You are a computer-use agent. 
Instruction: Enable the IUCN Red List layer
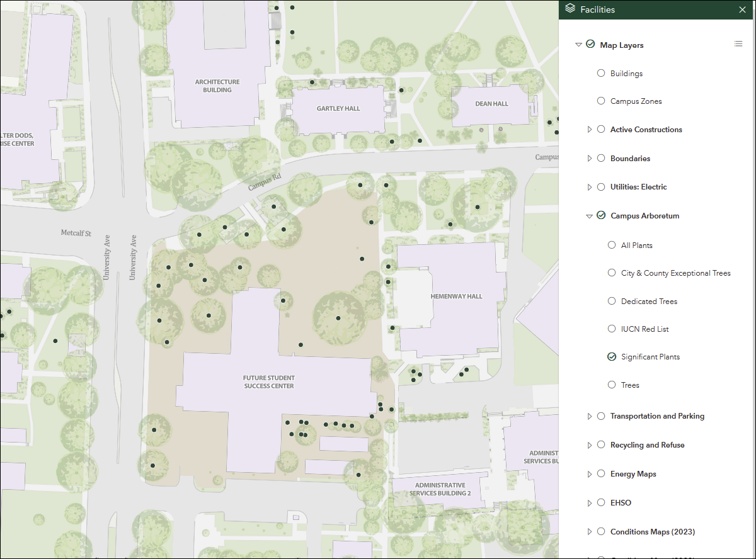click(611, 329)
